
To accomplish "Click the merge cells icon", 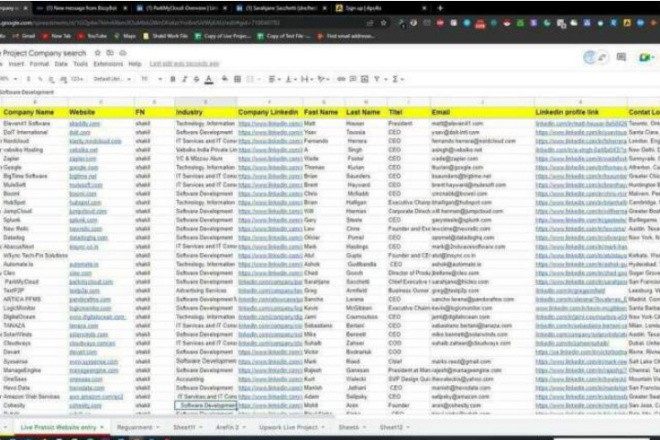I will click(251, 79).
